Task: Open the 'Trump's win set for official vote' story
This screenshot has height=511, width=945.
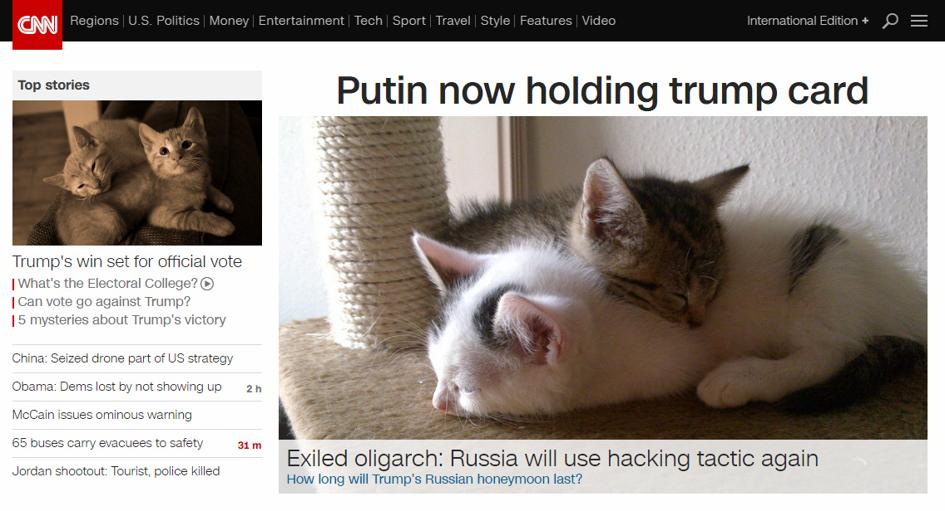Action: tap(127, 262)
